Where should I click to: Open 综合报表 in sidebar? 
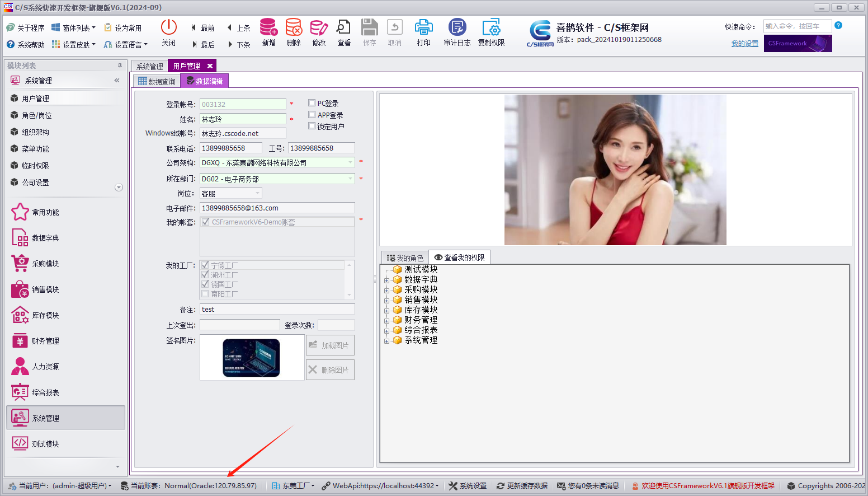pos(65,392)
